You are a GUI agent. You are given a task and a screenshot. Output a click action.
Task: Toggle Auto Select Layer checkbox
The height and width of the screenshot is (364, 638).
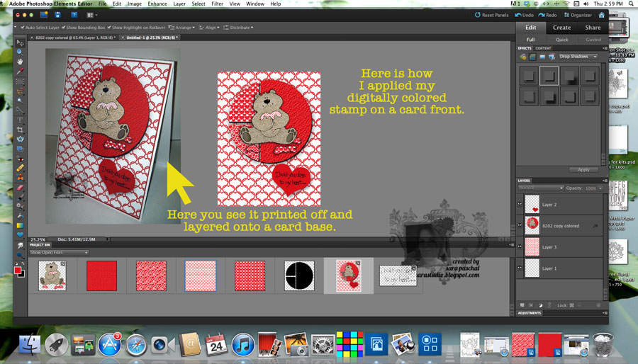[x=23, y=28]
